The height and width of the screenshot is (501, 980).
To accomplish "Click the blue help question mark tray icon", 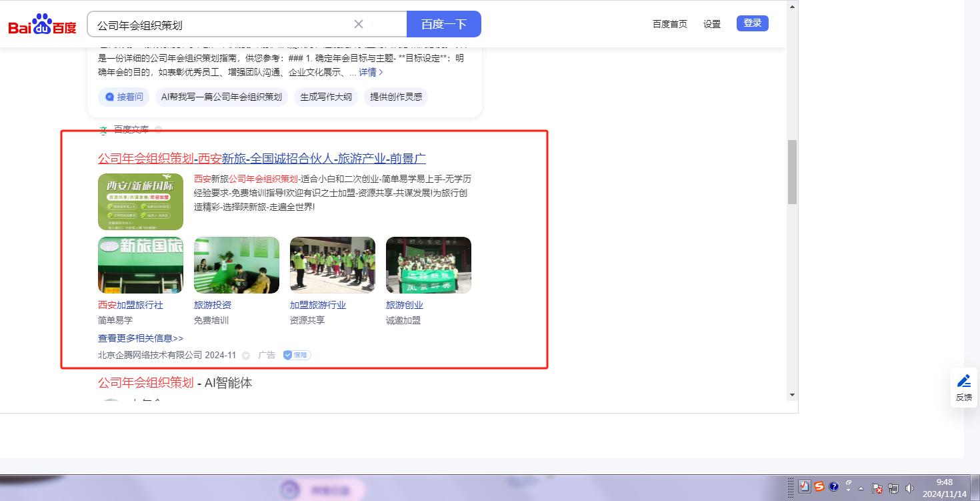I will (x=833, y=486).
